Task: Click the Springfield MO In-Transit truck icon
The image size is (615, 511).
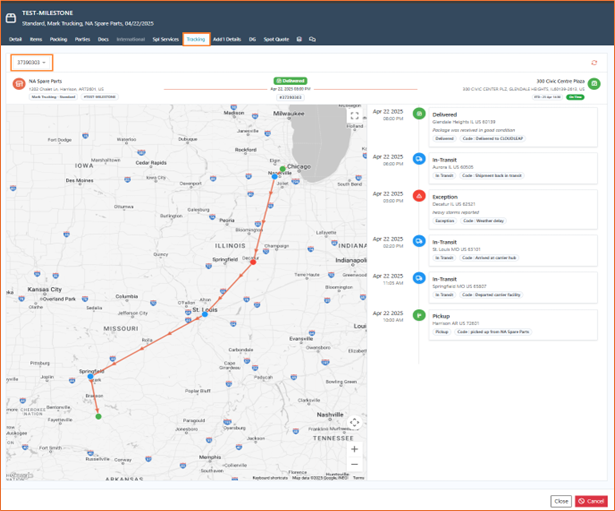Action: coord(419,278)
